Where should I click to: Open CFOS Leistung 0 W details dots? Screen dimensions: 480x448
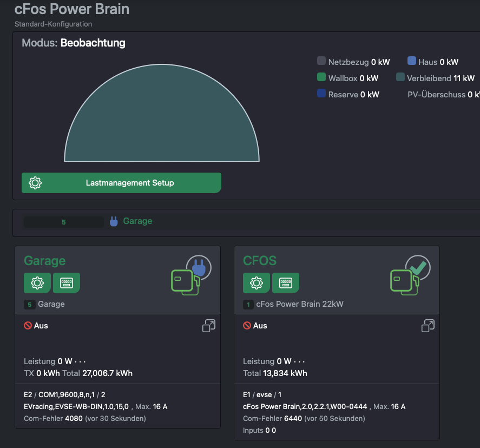click(x=299, y=362)
